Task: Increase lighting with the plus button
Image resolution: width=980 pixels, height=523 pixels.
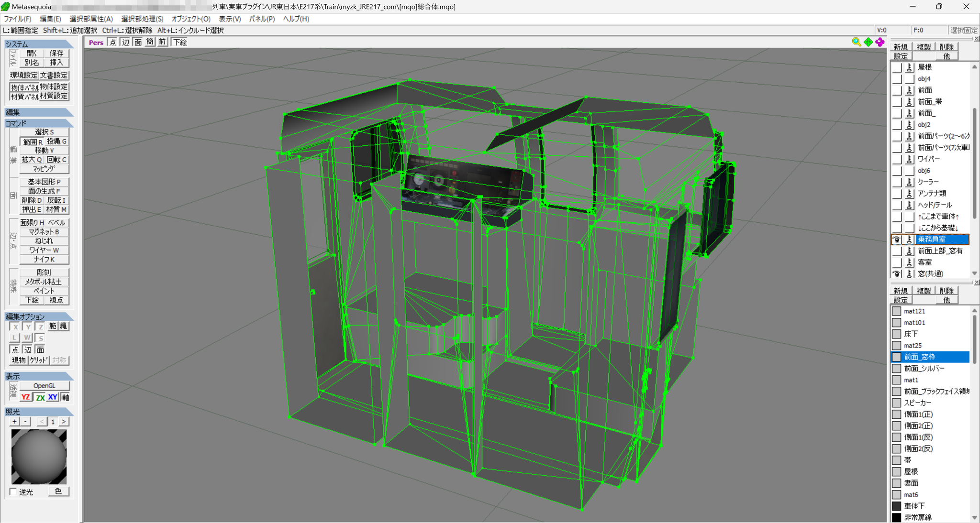Action: pyautogui.click(x=14, y=422)
